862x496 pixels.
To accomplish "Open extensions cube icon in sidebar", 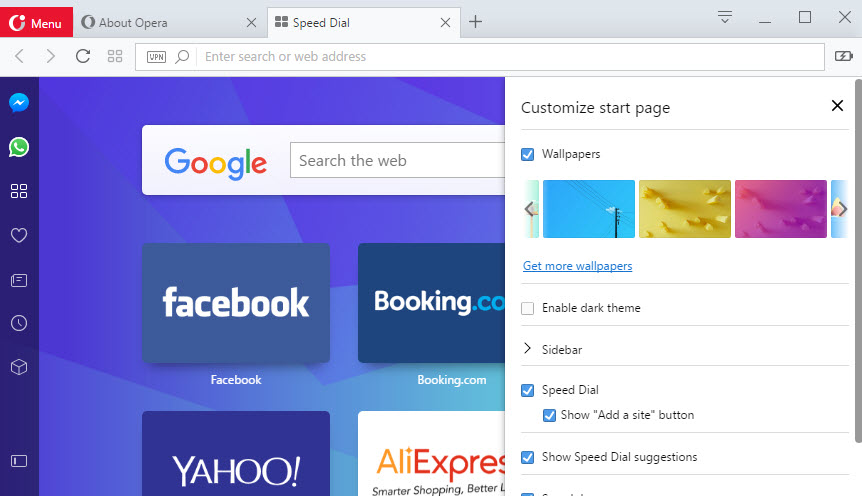I will 19,367.
